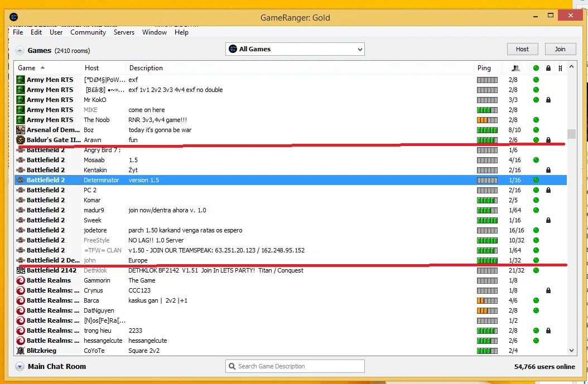This screenshot has height=384, width=588.
Task: Click the 54,766 users online text
Action: point(544,367)
